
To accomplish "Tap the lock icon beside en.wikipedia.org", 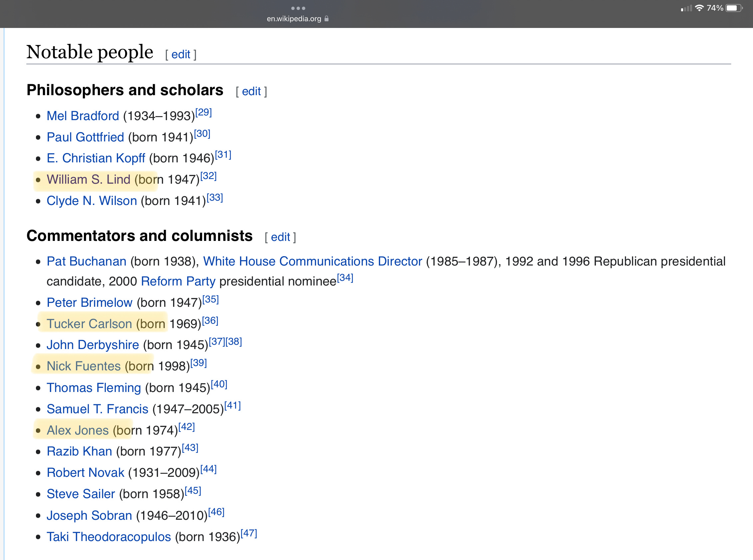I will pyautogui.click(x=327, y=19).
